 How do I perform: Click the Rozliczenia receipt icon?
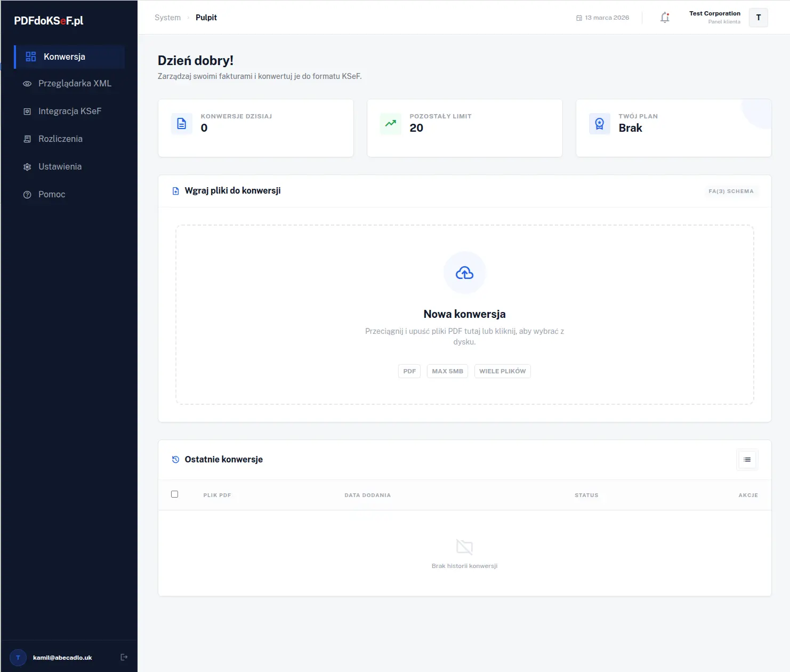click(27, 139)
